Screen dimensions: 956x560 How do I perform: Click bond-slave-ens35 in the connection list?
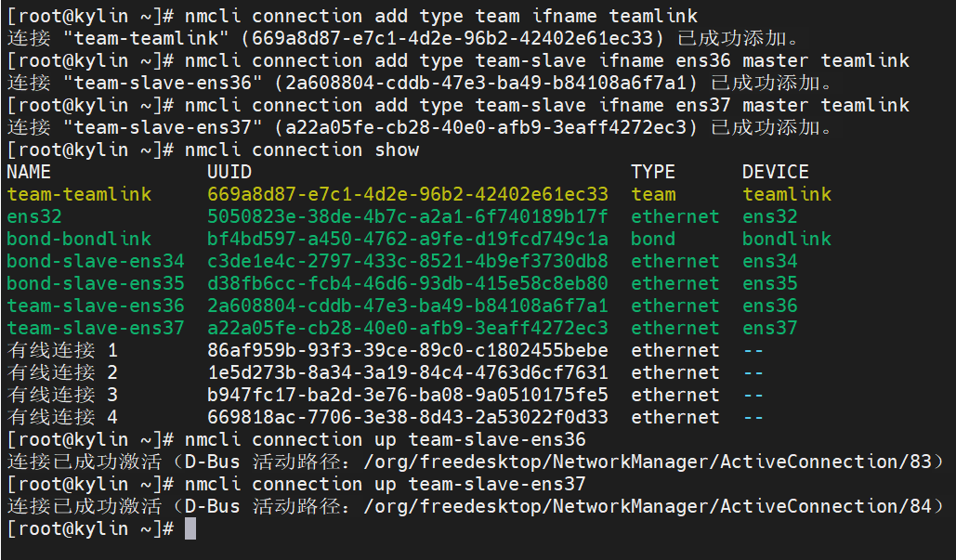(x=96, y=283)
